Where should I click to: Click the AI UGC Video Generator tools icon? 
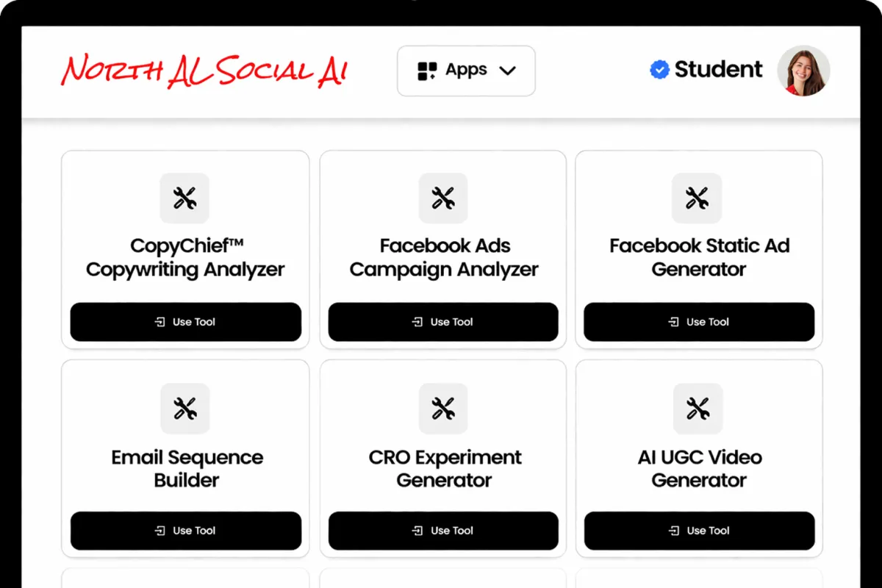[x=697, y=408]
